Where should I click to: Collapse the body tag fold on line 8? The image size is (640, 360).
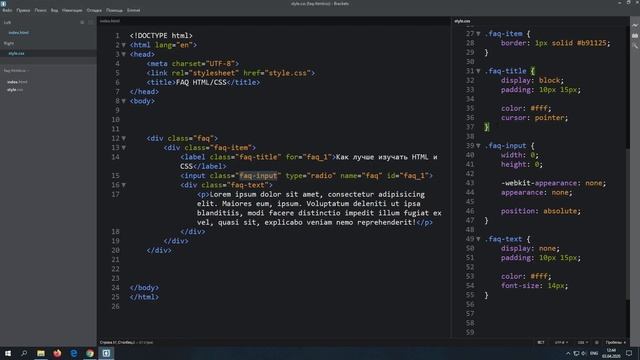[124, 101]
